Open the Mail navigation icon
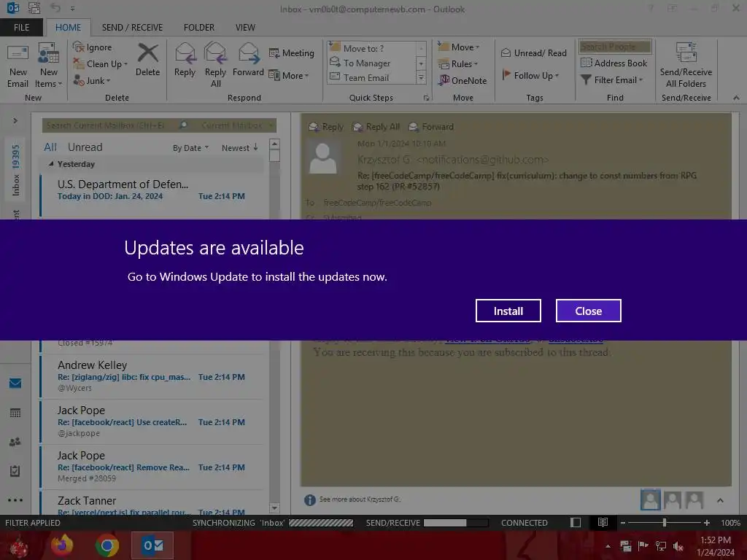 click(x=15, y=384)
